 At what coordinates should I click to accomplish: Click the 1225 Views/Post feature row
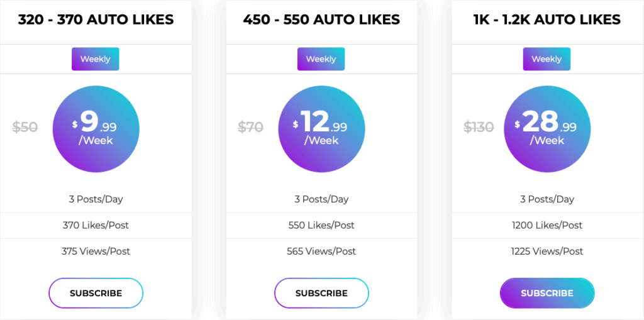point(547,251)
